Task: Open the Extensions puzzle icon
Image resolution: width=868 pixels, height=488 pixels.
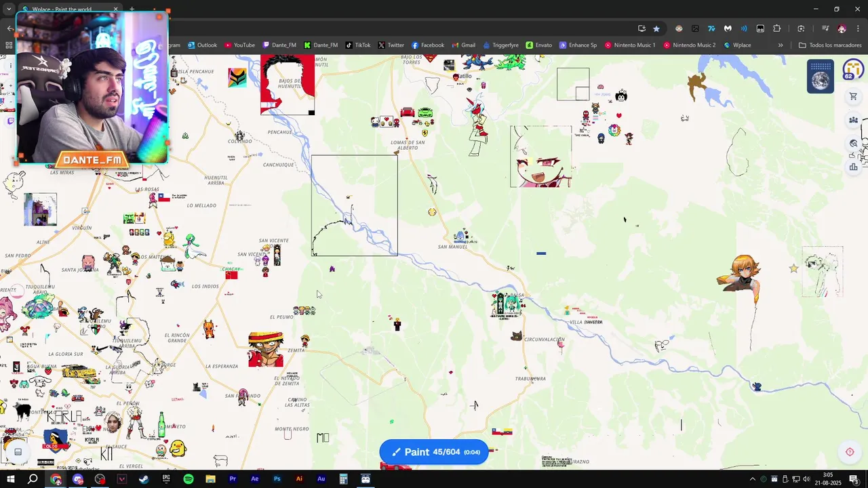Action: pyautogui.click(x=777, y=28)
